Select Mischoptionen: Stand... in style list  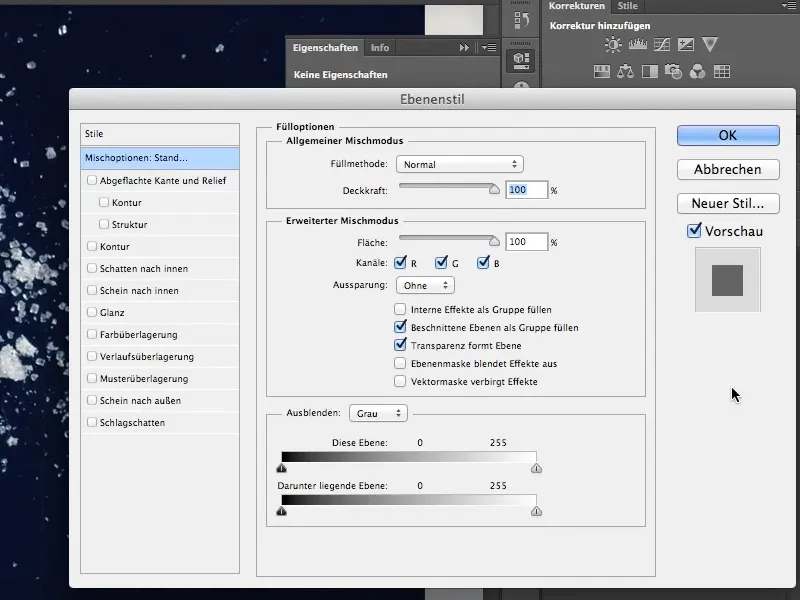coord(160,158)
